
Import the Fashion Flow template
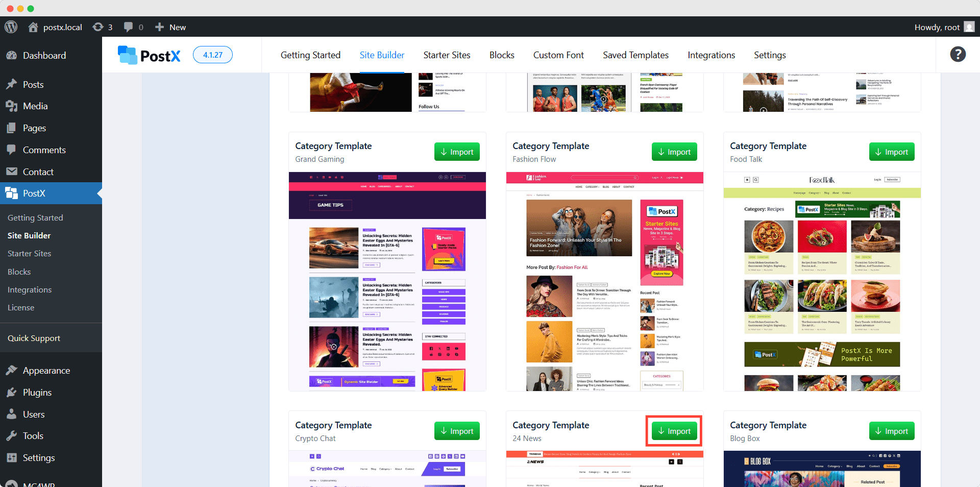coord(674,152)
